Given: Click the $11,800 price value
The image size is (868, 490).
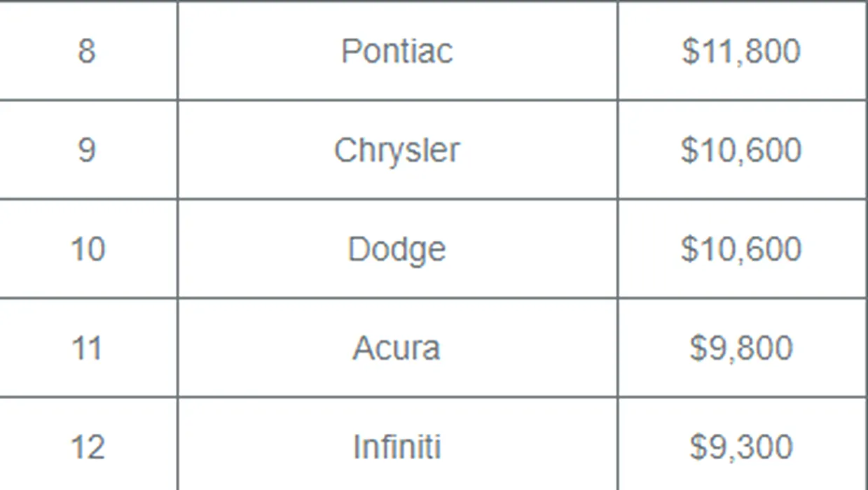Looking at the screenshot, I should pos(740,52).
